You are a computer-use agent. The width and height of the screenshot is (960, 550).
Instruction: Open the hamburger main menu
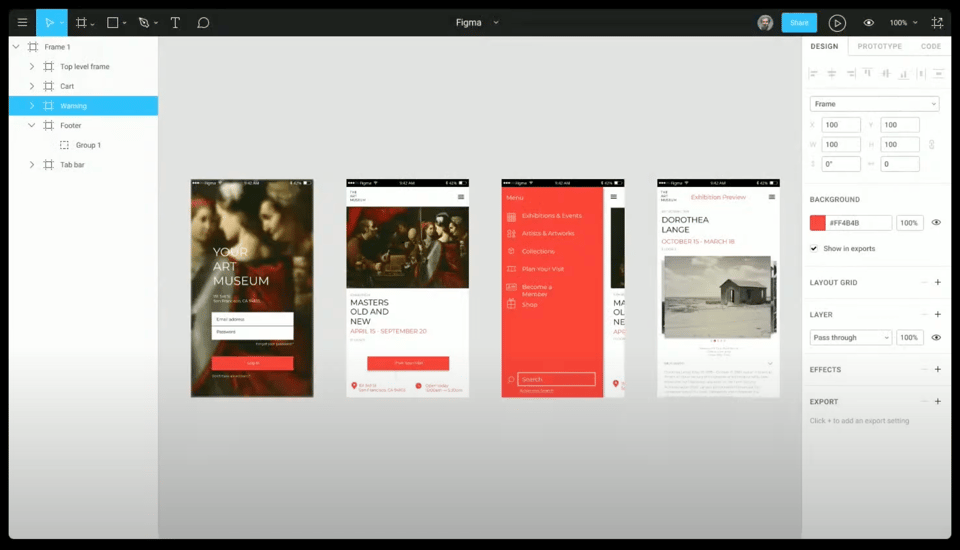[22, 23]
